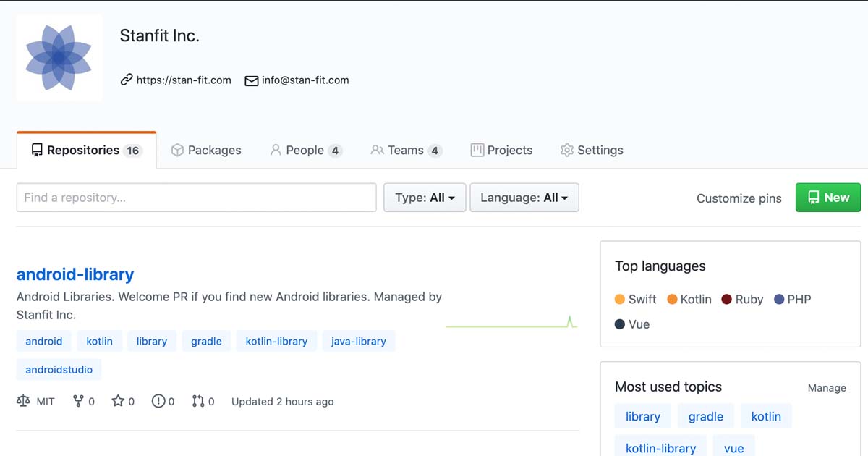The height and width of the screenshot is (456, 868).
Task: Switch to the Packages tab
Action: click(206, 151)
